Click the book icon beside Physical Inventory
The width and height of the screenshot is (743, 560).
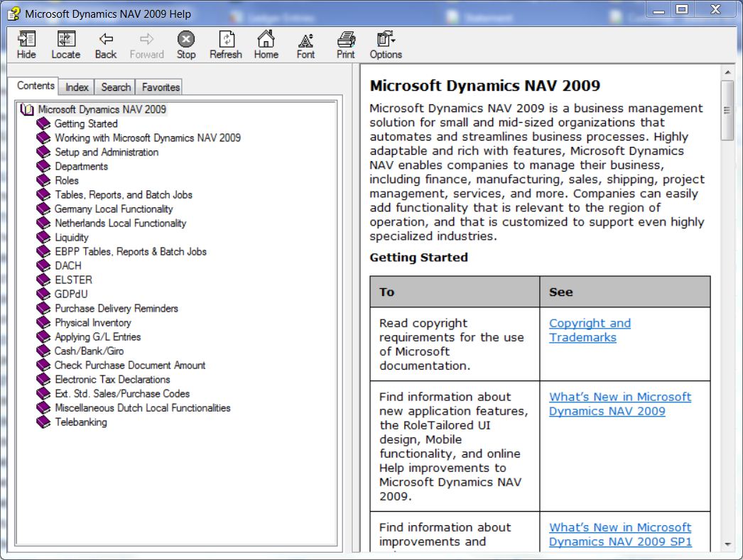tap(43, 323)
